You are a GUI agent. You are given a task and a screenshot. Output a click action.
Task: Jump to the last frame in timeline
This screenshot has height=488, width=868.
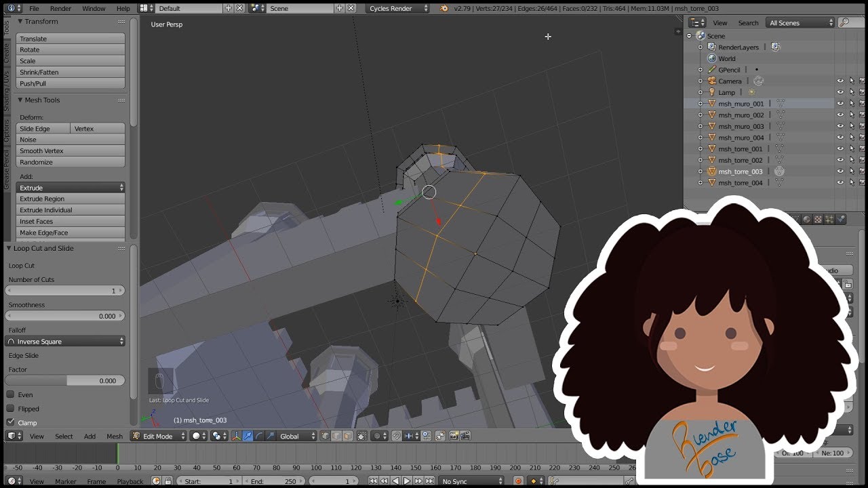[429, 481]
